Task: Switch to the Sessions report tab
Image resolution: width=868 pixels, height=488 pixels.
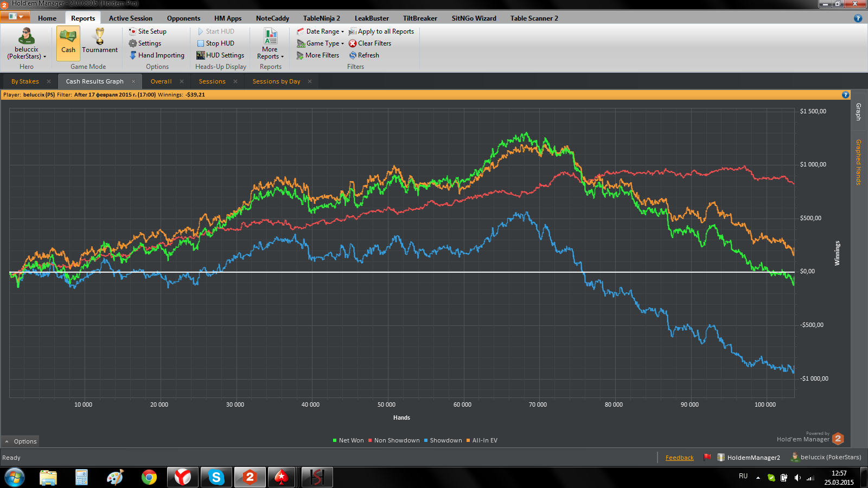Action: point(212,81)
